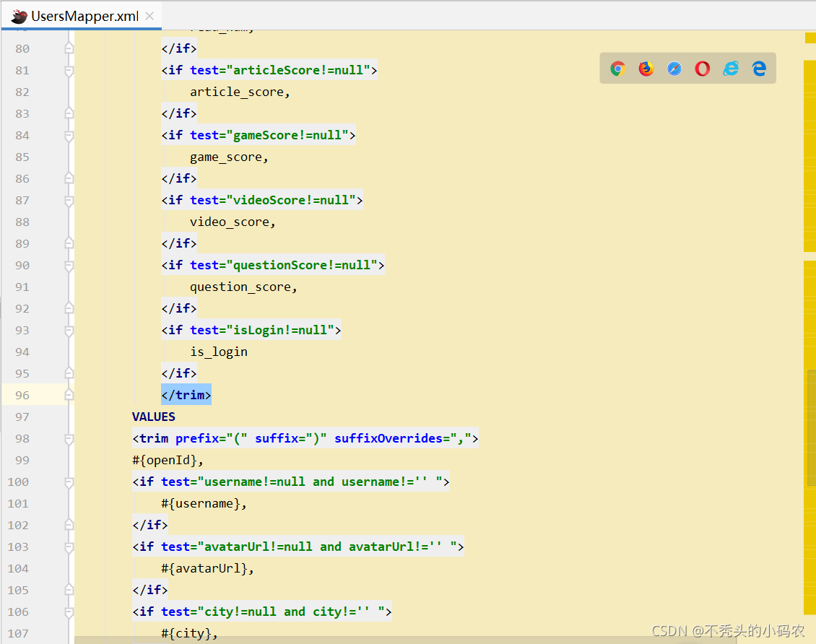Click the yellow inspection indicator at top right
This screenshot has width=816, height=644.
[x=810, y=38]
